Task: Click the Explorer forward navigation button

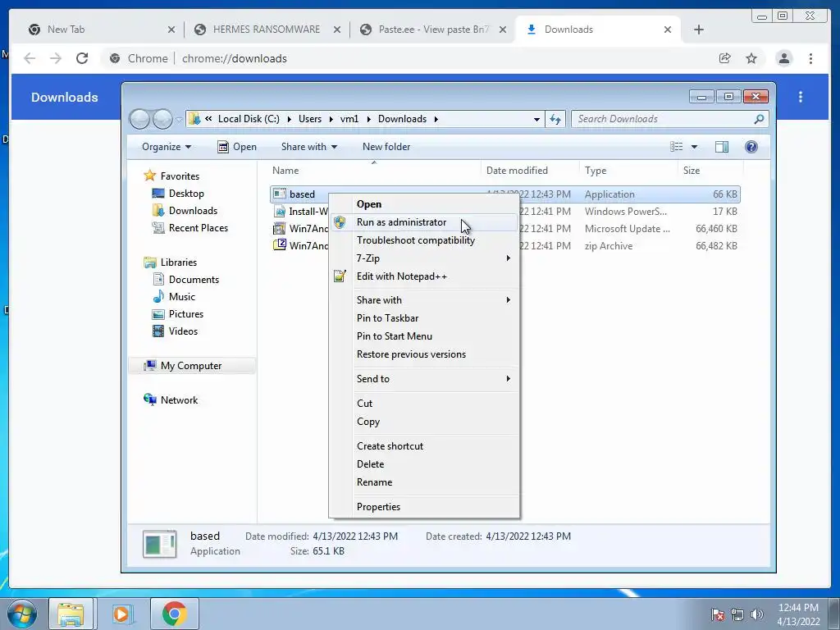Action: 162,119
